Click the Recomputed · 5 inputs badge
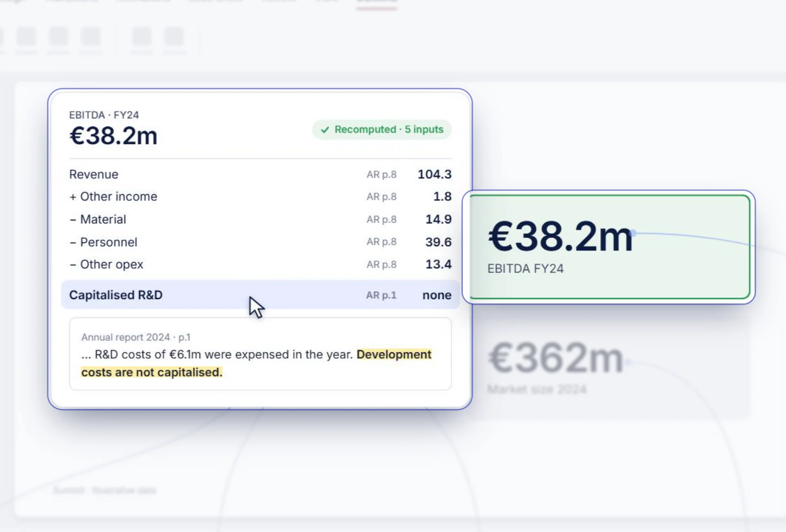 point(381,130)
